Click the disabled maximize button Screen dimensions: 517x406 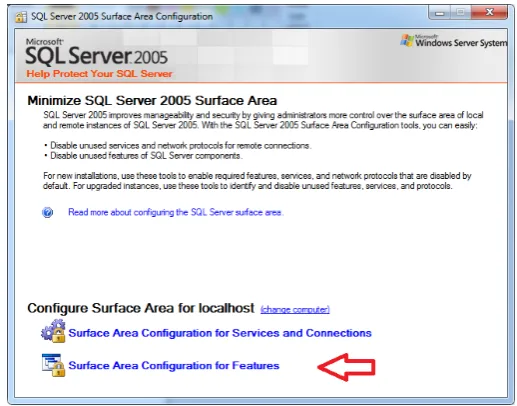pyautogui.click(x=461, y=13)
